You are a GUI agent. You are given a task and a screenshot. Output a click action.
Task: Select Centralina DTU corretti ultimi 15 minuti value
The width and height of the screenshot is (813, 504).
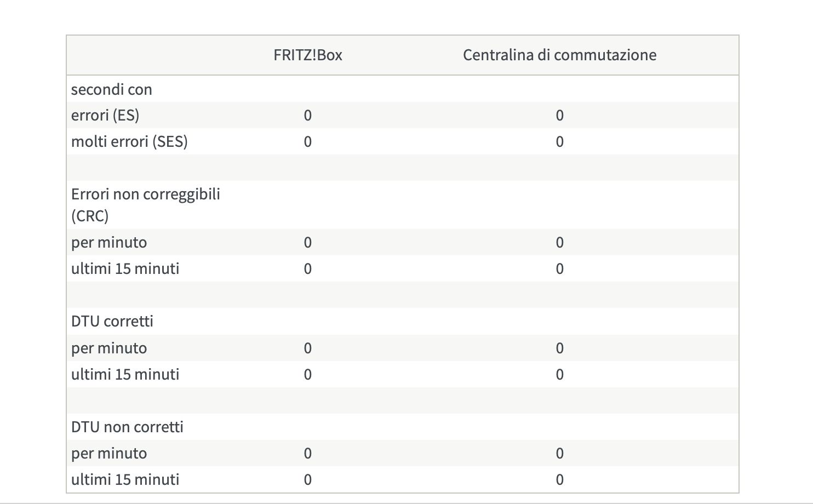pyautogui.click(x=559, y=374)
